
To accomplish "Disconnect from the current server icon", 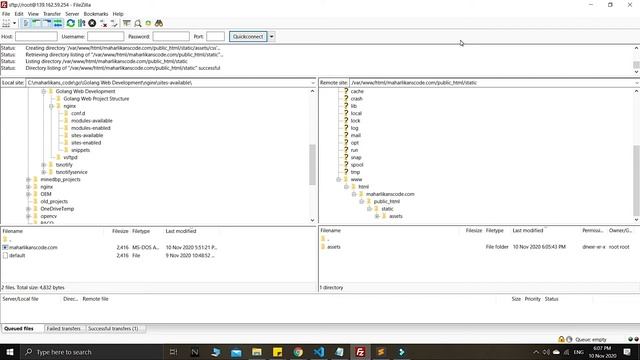I will (x=103, y=23).
